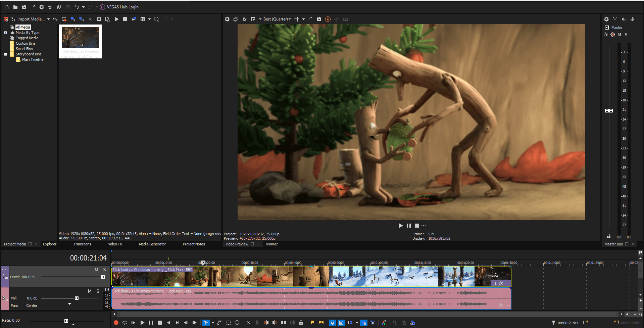
Task: Open the Project Notes tab
Action: [194, 244]
